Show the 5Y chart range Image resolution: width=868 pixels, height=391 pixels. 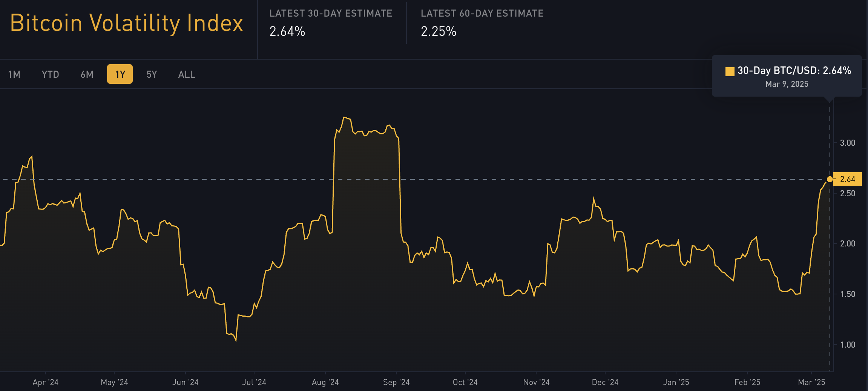(152, 74)
